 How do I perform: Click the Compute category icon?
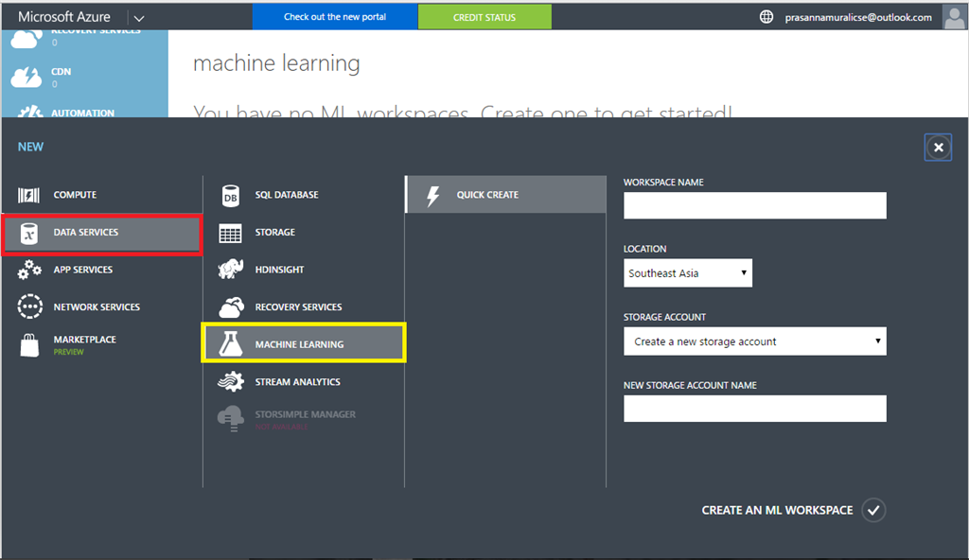click(x=28, y=195)
